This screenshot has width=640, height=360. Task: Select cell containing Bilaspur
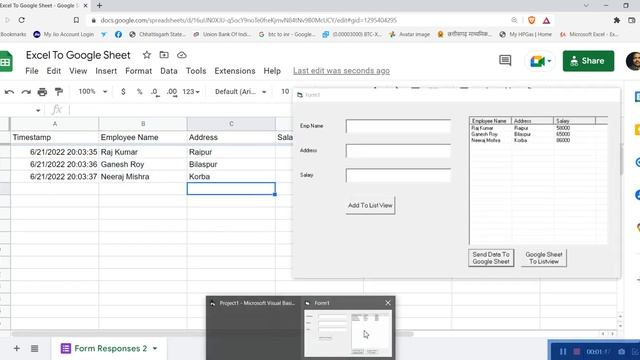(x=231, y=164)
